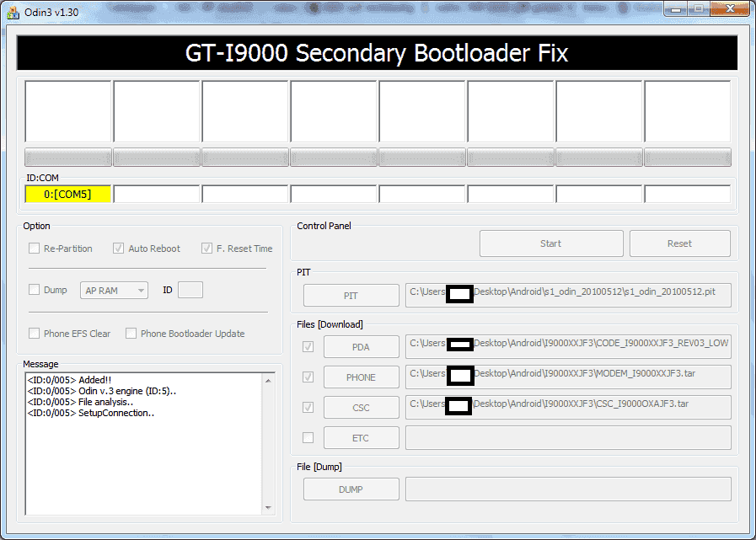Open the AP RAM dropdown
The image size is (756, 540).
pyautogui.click(x=114, y=291)
